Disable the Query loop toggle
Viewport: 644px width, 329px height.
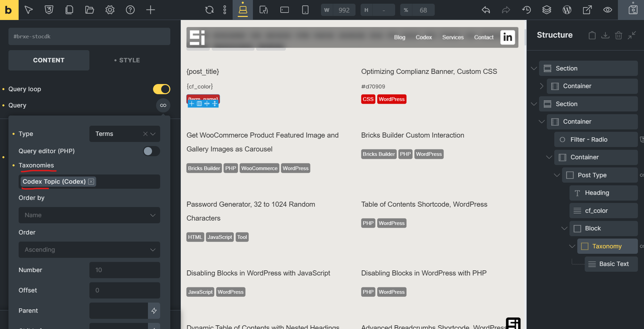(162, 89)
